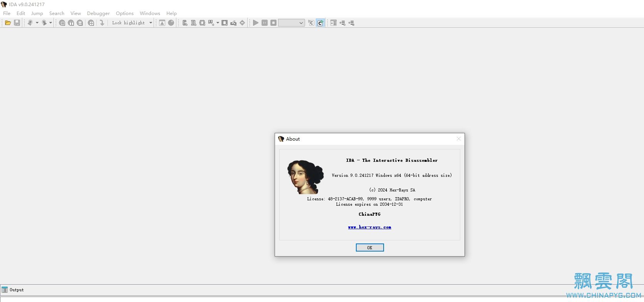Viewport: 644px width, 302px height.
Task: Click the Jump forward navigation icon
Action: [x=44, y=23]
